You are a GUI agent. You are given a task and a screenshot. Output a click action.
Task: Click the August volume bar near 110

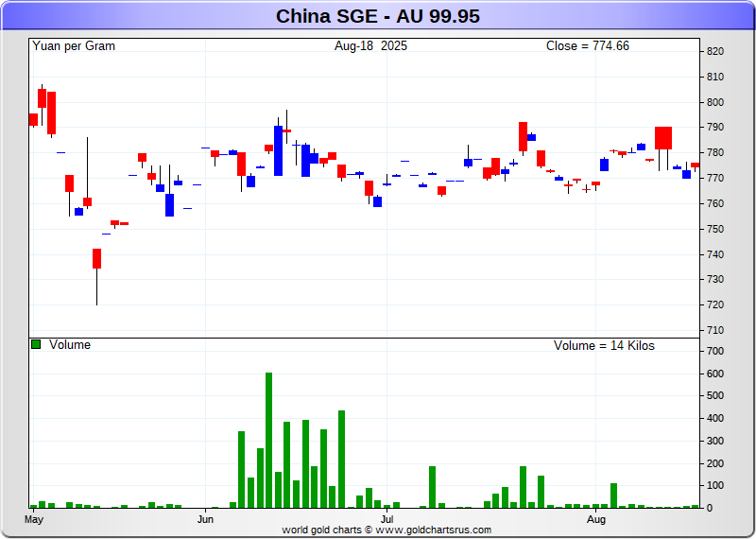tap(613, 496)
